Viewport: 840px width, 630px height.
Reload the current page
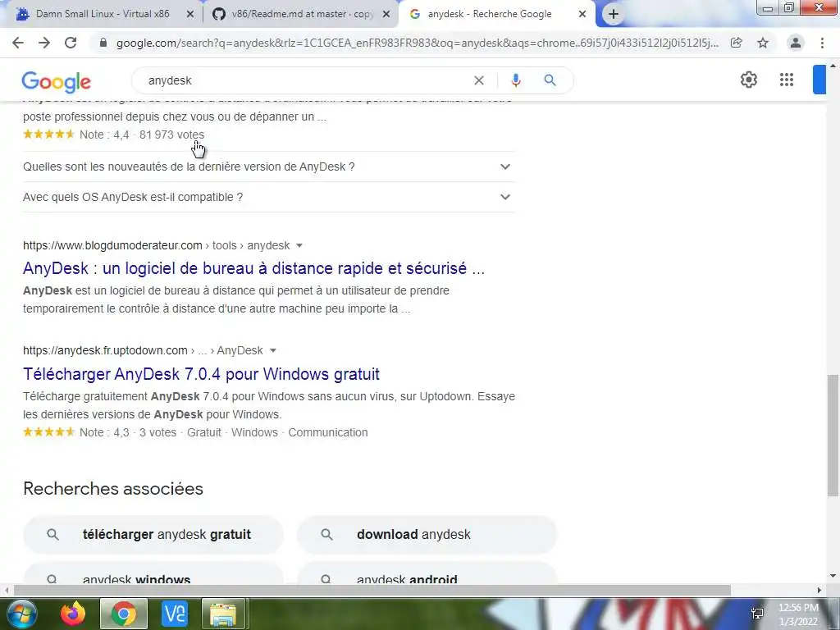[x=71, y=43]
